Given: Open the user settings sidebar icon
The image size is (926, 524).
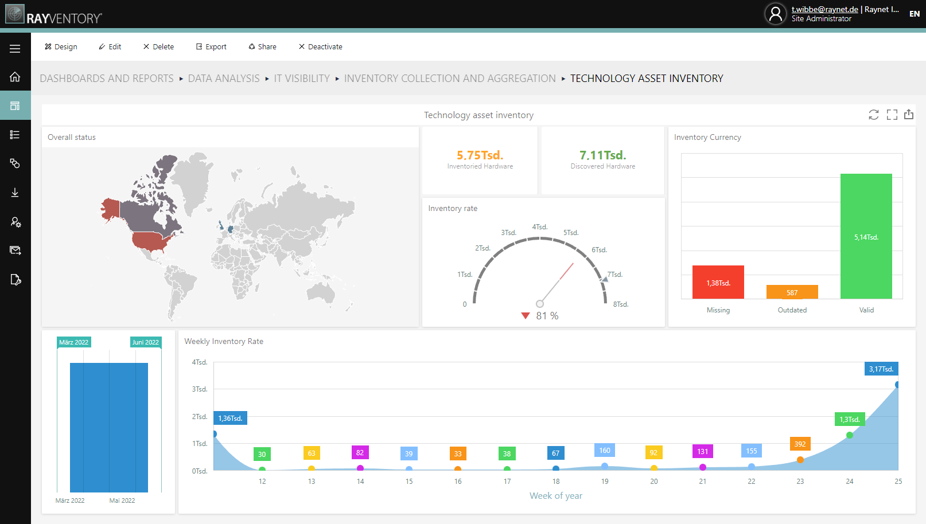Looking at the screenshot, I should 15,222.
